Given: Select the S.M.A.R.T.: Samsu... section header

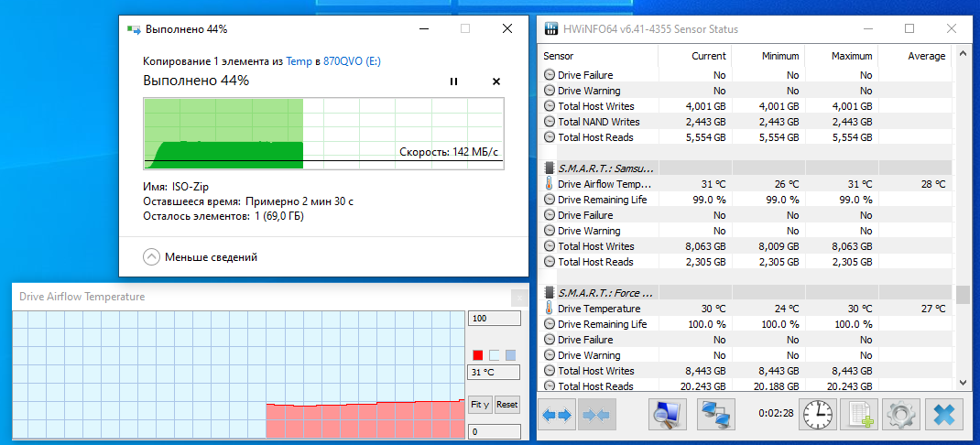Looking at the screenshot, I should (x=606, y=168).
